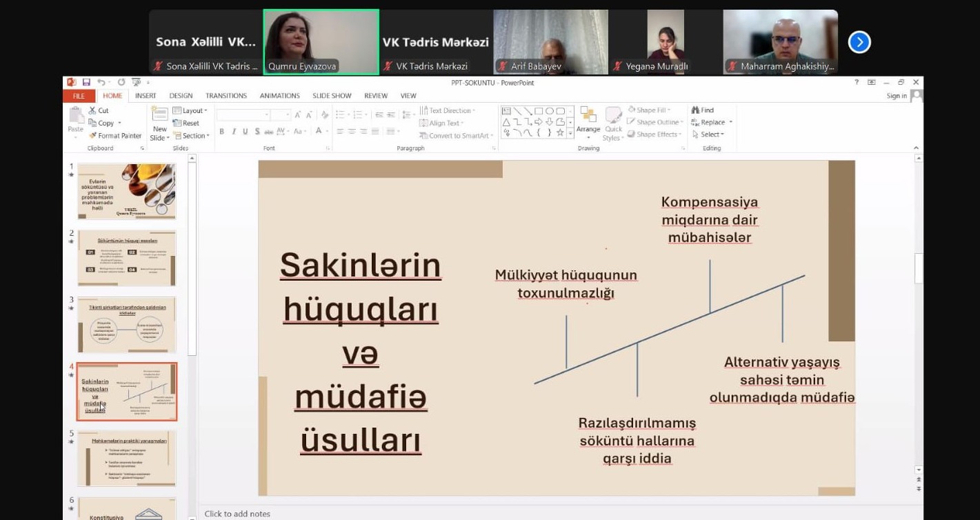Open the Replace dropdown arrow
This screenshot has width=980, height=520.
[x=731, y=122]
